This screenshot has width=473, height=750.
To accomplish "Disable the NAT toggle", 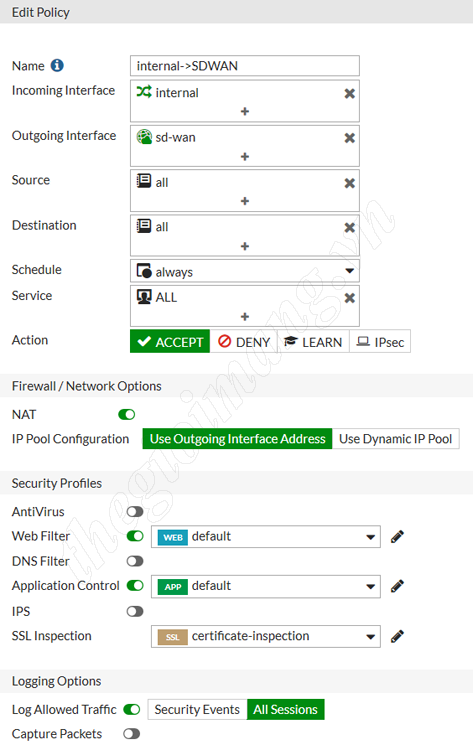I will coord(127,415).
